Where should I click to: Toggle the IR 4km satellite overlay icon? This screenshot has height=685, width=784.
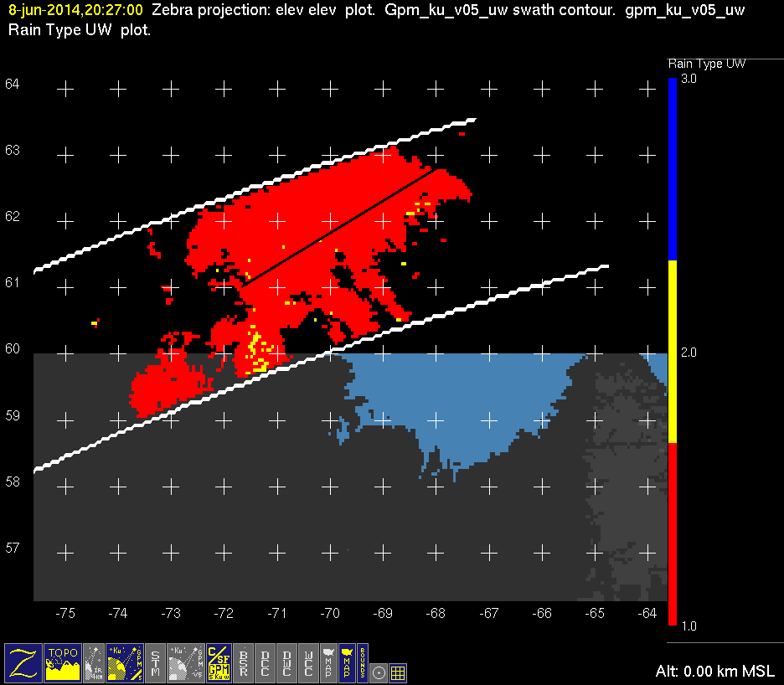(94, 662)
